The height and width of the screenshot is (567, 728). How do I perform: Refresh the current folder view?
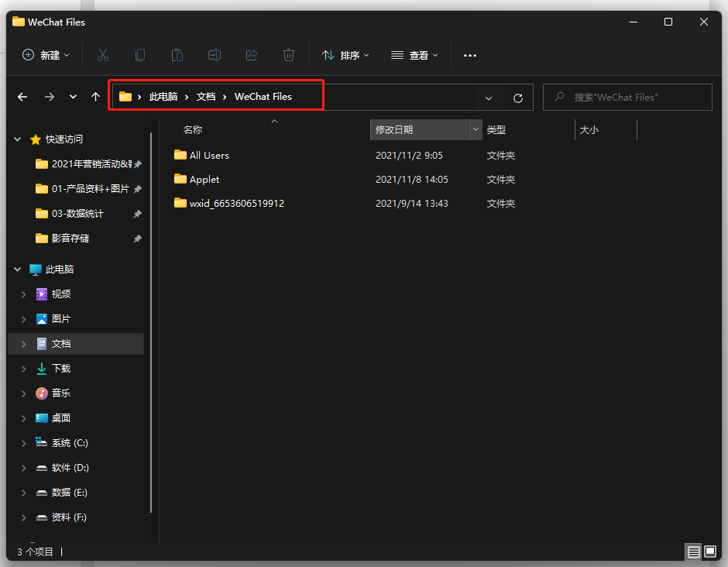(x=518, y=98)
